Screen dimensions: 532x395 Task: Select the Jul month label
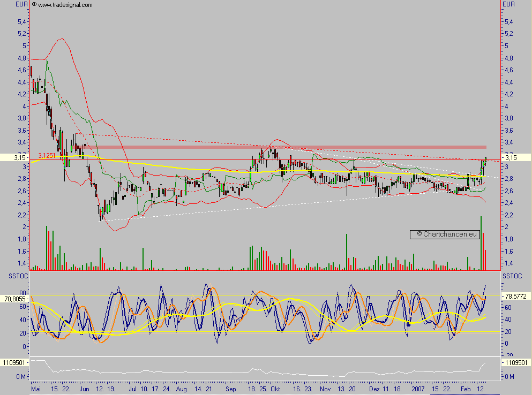(133, 389)
